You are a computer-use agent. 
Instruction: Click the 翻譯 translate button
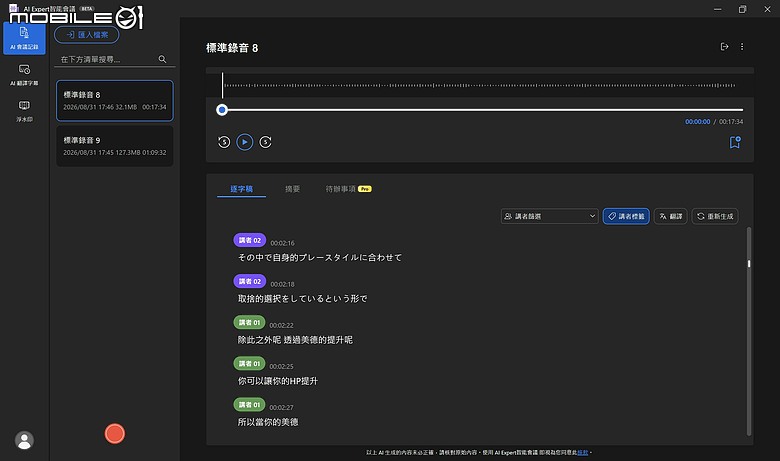(x=671, y=216)
